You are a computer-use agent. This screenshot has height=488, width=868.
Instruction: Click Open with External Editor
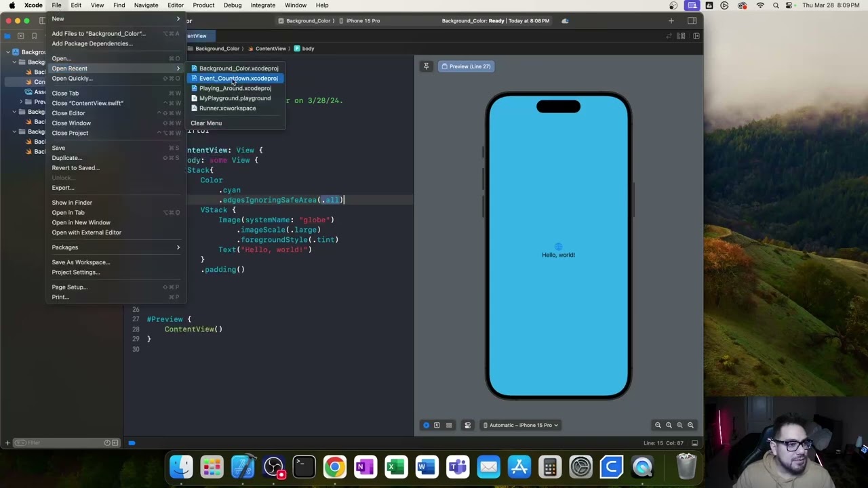tap(116, 232)
